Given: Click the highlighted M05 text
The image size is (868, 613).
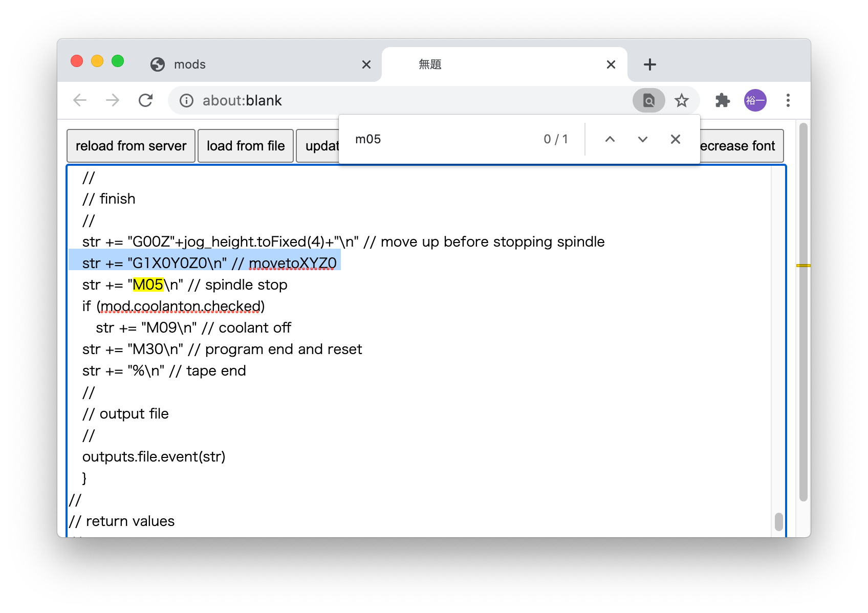Looking at the screenshot, I should [x=148, y=284].
